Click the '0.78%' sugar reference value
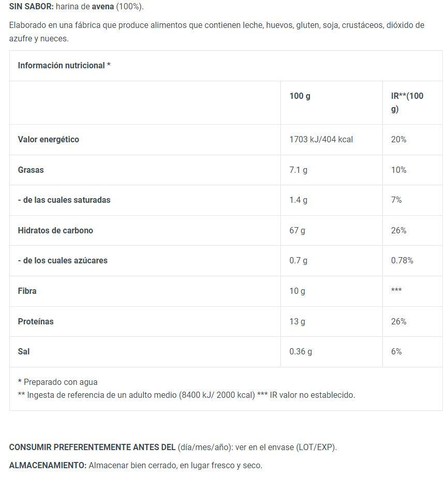The height and width of the screenshot is (477, 448). pos(402,261)
